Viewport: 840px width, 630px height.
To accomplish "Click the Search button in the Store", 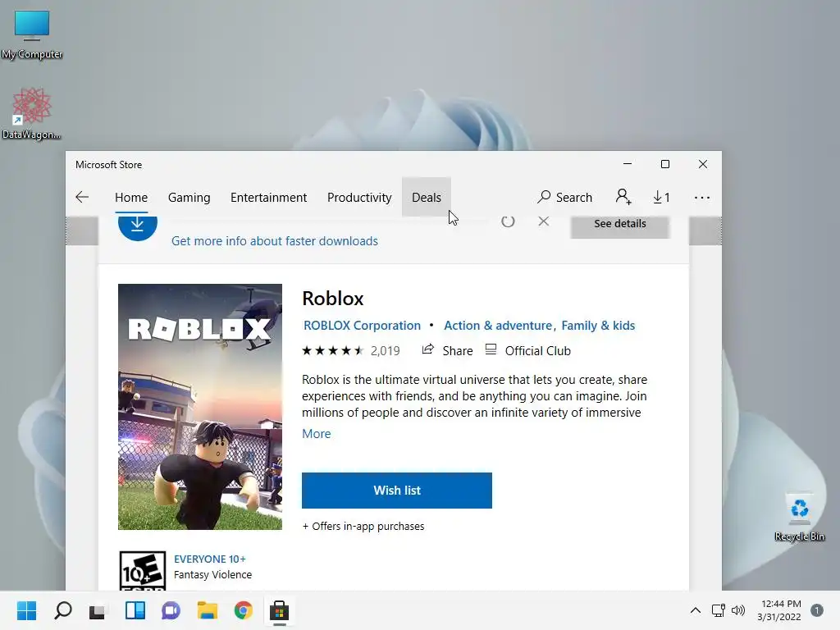I will click(564, 197).
